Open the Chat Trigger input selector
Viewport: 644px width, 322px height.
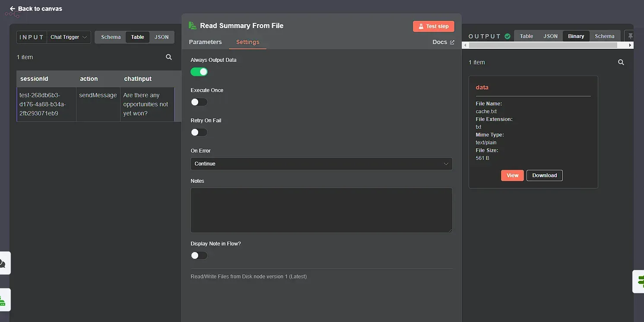click(68, 37)
